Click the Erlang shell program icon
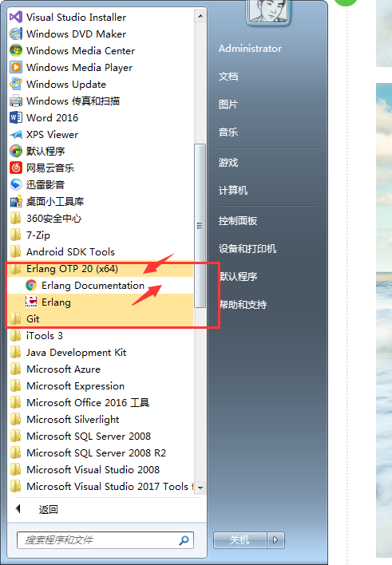This screenshot has height=565, width=392. point(31,302)
